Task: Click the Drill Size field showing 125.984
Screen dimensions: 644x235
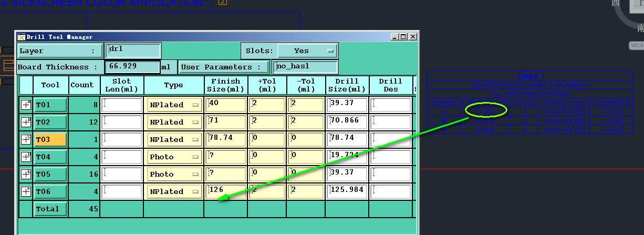Action: pos(347,191)
